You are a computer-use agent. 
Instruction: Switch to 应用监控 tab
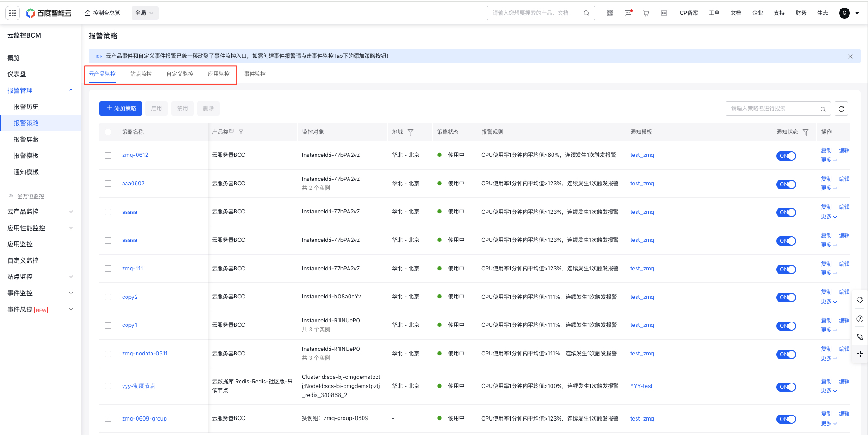click(x=219, y=74)
